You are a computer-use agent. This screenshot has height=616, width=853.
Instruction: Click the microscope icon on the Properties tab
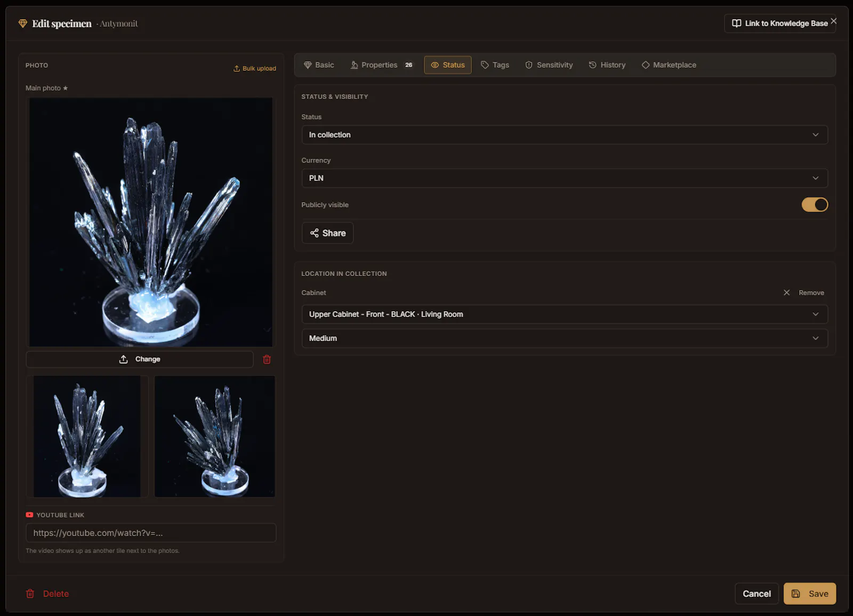[x=354, y=65]
